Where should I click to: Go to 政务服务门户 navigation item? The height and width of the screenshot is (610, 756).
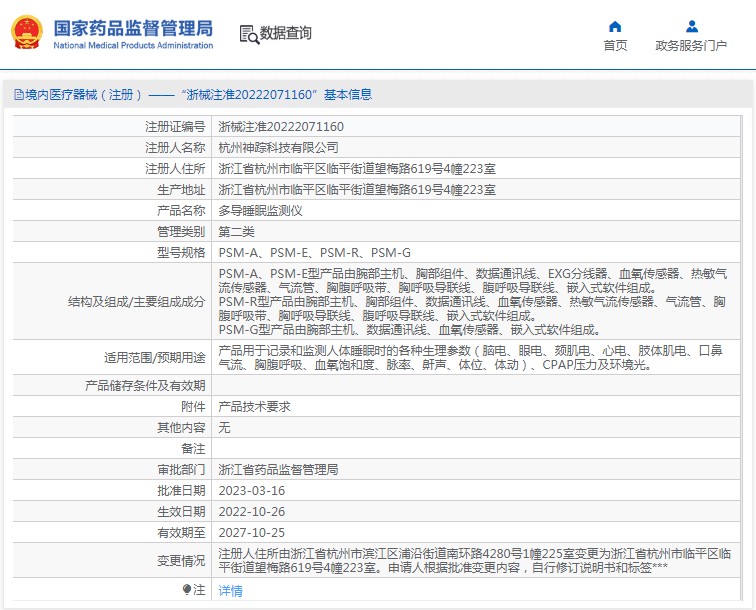[x=690, y=45]
